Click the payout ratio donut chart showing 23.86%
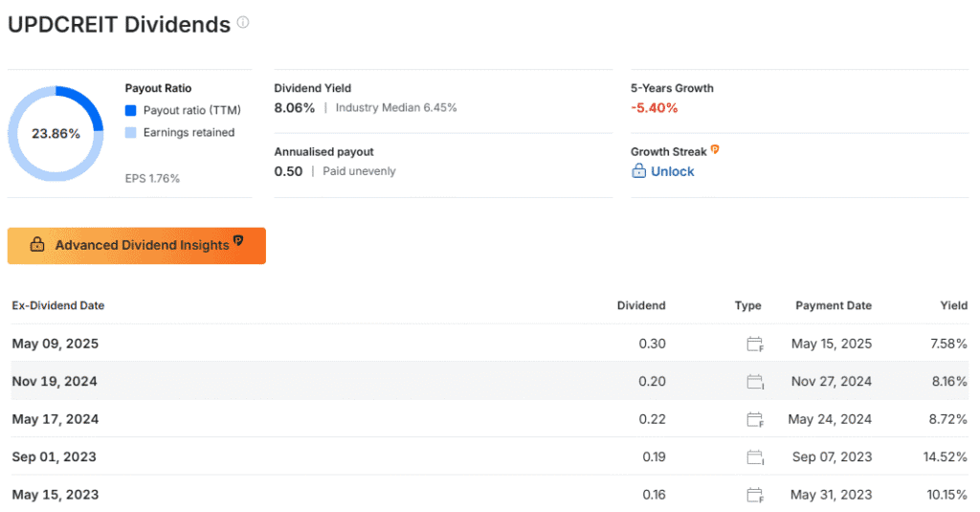Viewport: 980px width, 512px height. click(56, 134)
